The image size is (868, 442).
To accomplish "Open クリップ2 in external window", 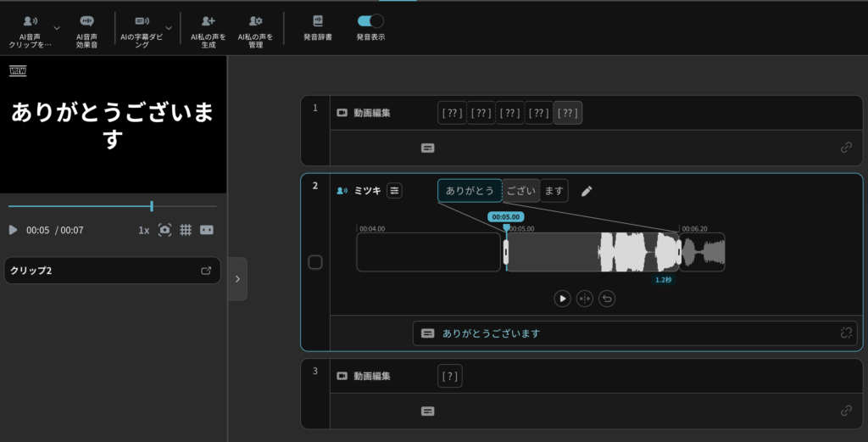I will coord(206,271).
